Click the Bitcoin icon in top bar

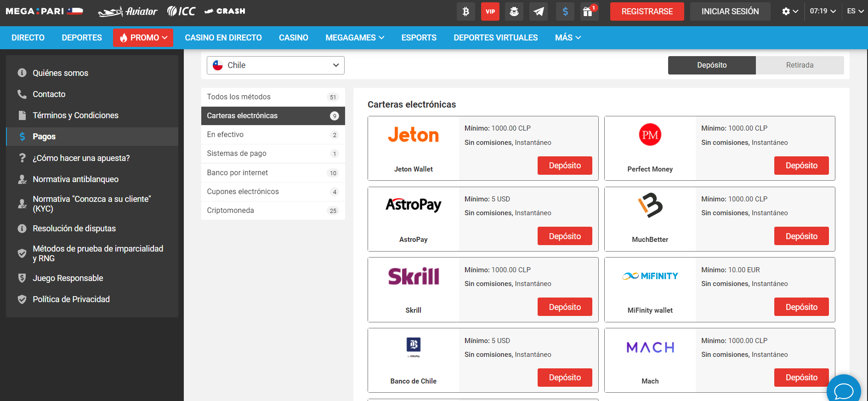point(465,11)
